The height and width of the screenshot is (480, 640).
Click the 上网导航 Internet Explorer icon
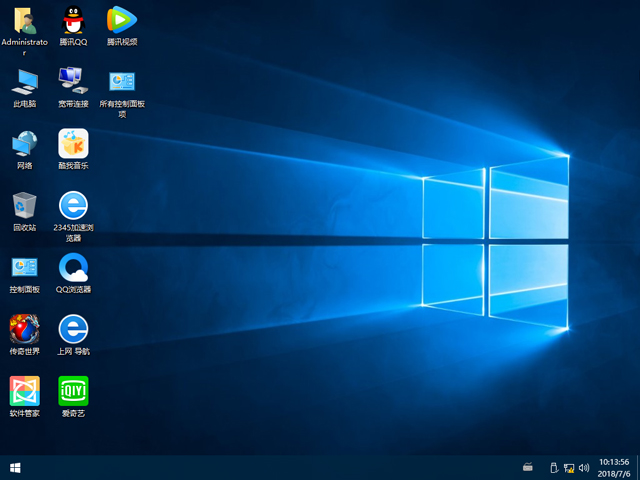73,329
